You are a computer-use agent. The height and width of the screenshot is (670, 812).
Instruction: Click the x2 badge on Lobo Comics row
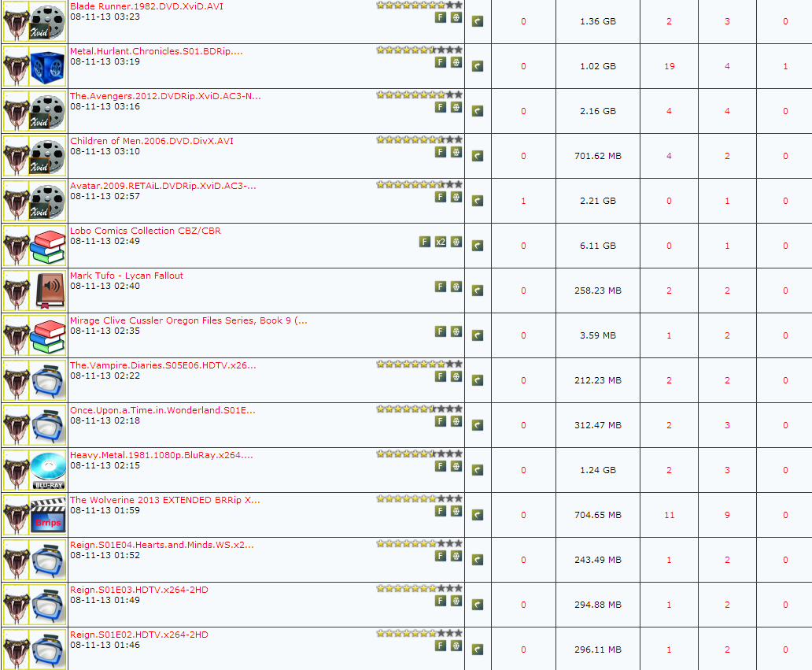point(441,242)
